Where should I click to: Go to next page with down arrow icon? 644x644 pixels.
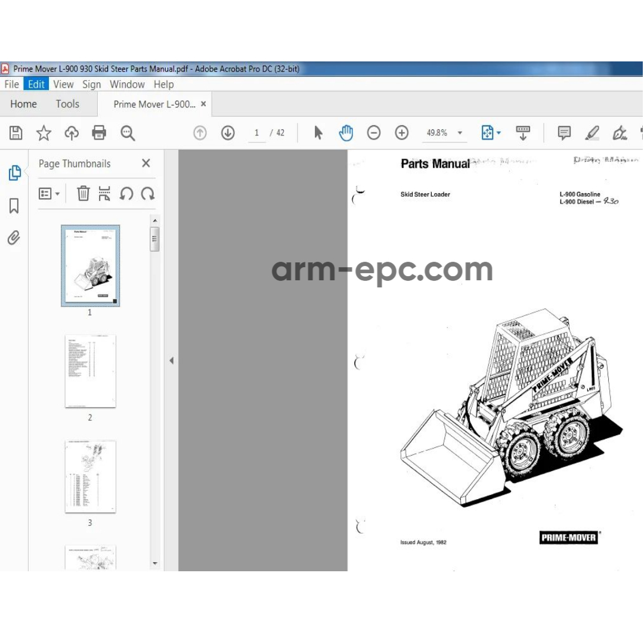tap(228, 132)
